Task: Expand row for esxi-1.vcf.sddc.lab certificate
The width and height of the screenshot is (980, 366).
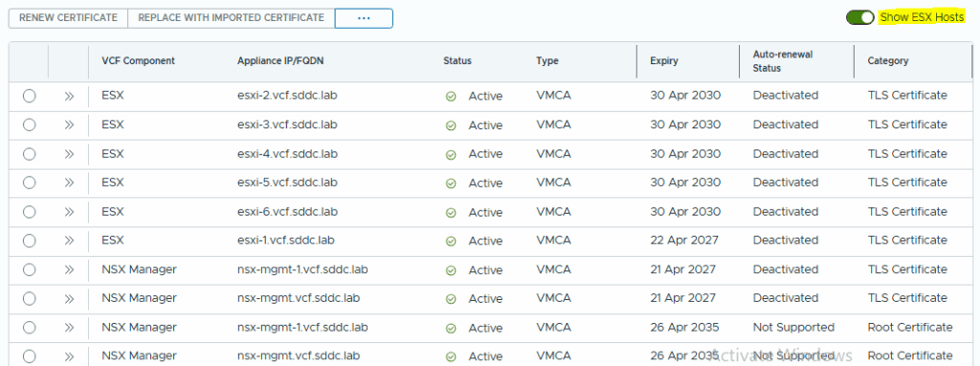Action: [x=69, y=240]
